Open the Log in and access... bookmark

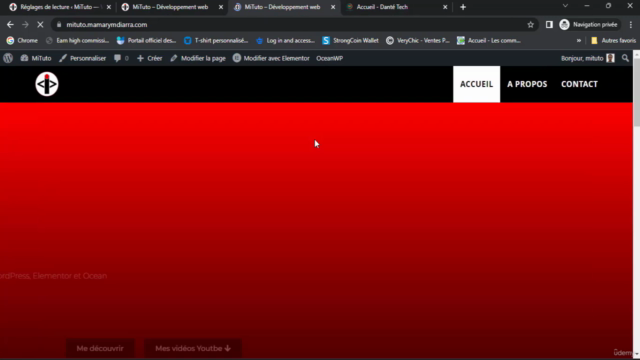click(x=285, y=40)
